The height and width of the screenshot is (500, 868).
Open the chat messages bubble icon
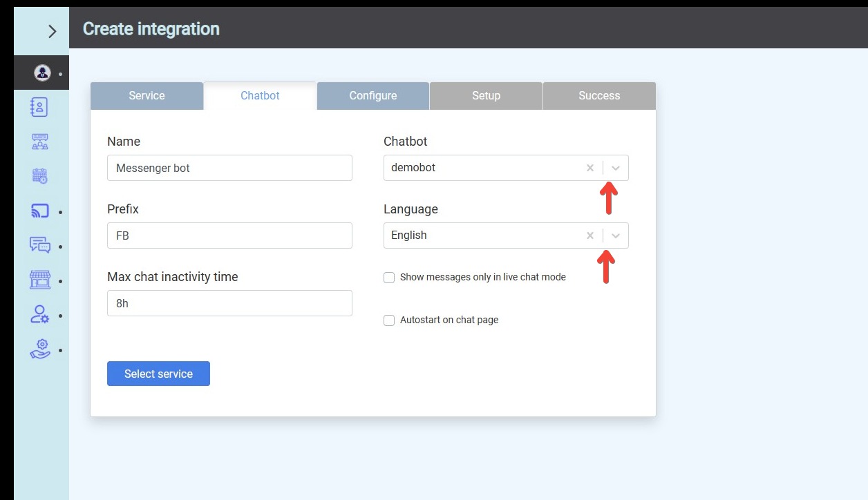click(x=40, y=245)
